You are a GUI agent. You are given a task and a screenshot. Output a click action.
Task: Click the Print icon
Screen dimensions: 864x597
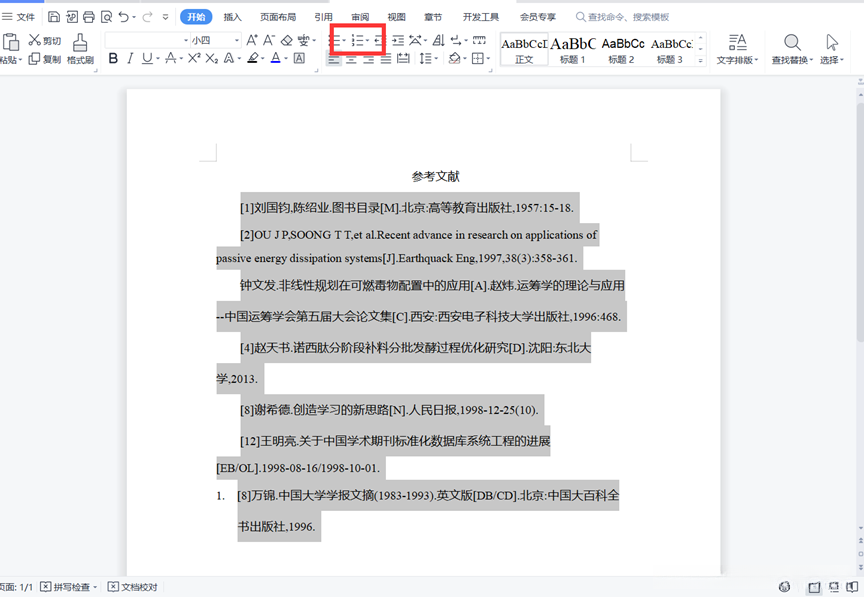(89, 17)
